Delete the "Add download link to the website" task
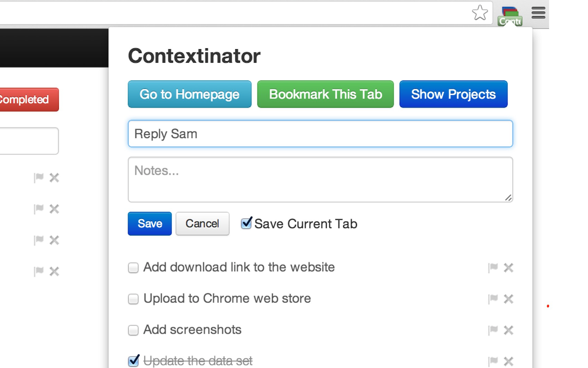This screenshot has width=588, height=368. pyautogui.click(x=509, y=267)
